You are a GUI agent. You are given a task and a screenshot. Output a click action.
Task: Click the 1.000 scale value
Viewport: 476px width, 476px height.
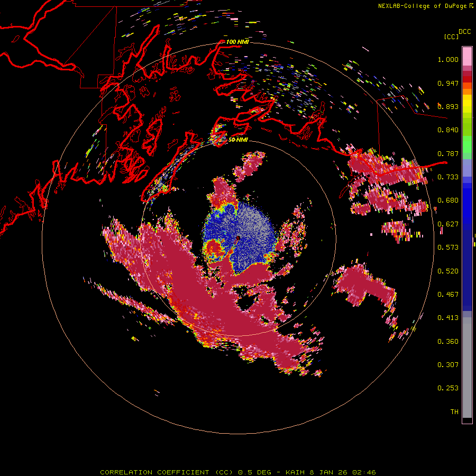[448, 59]
